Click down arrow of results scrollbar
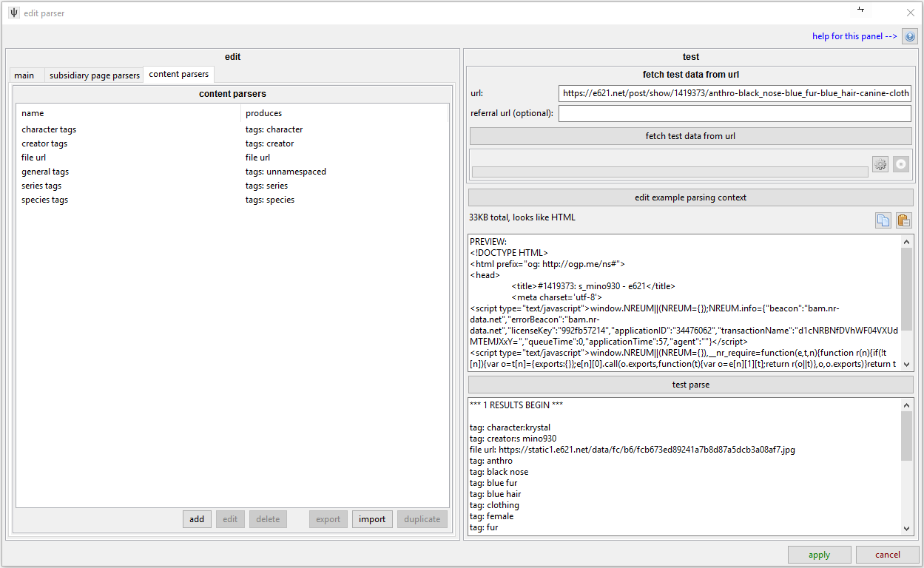 908,529
